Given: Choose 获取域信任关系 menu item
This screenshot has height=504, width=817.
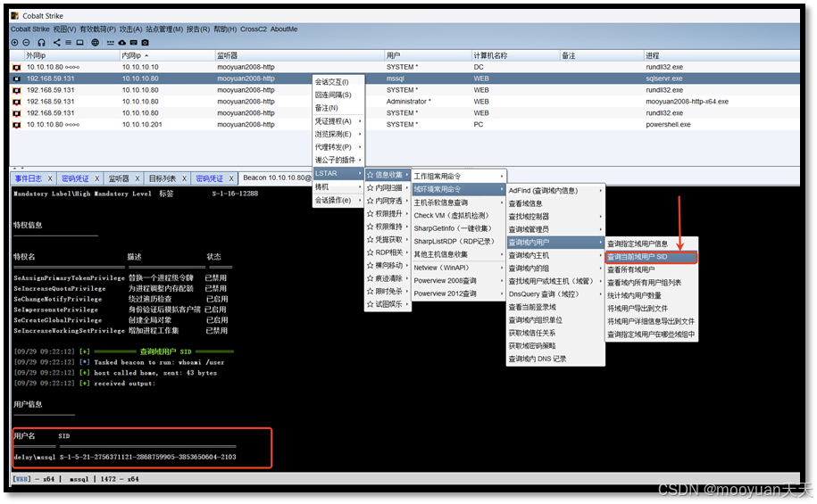Looking at the screenshot, I should (x=555, y=333).
